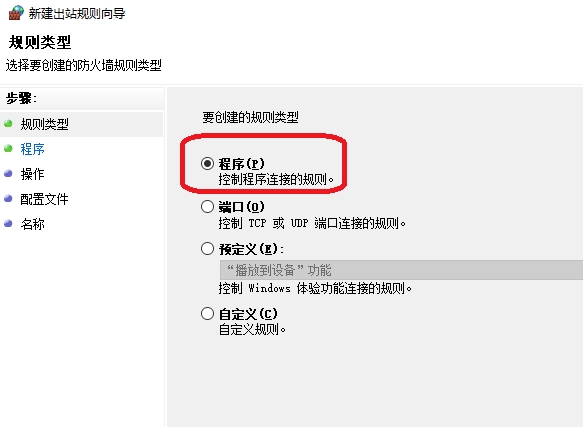The image size is (583, 427).
Task: Select the 程序(P) radio button
Action: (x=207, y=163)
